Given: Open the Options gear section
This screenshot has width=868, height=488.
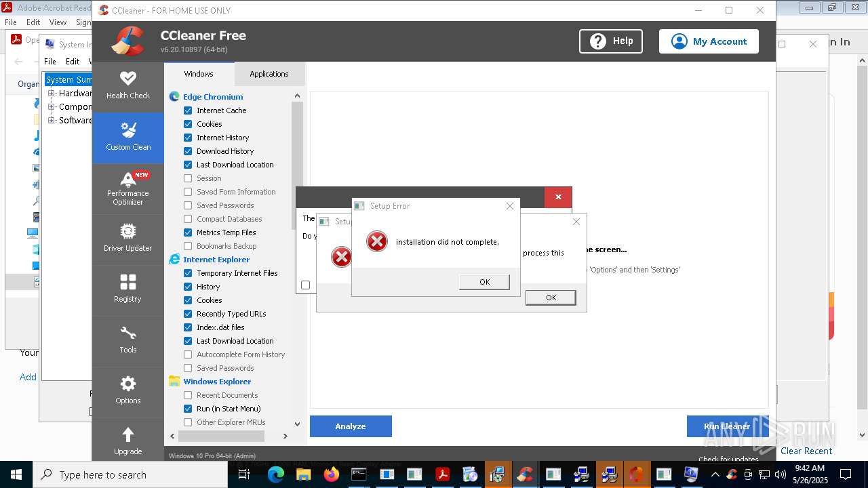Looking at the screenshot, I should tap(128, 392).
